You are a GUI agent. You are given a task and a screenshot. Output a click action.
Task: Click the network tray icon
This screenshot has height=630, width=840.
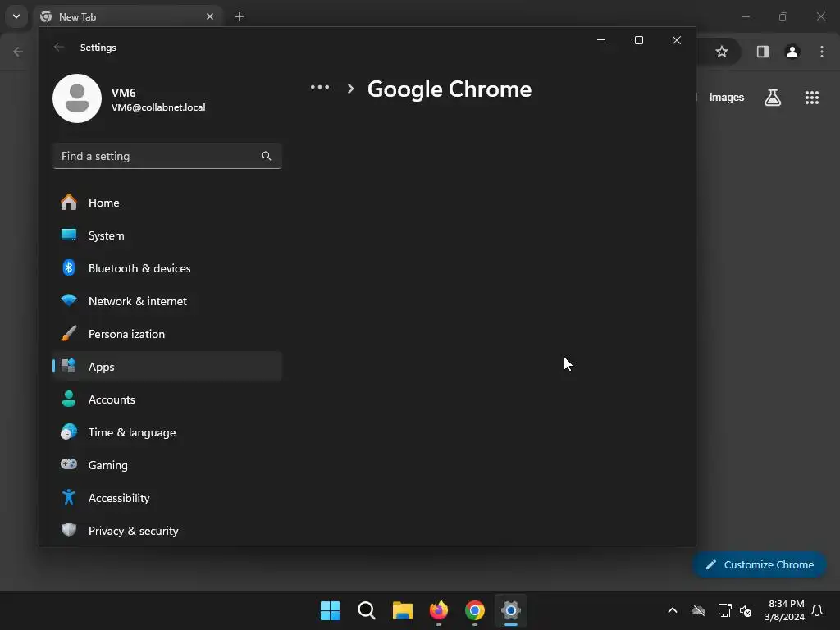(x=724, y=610)
